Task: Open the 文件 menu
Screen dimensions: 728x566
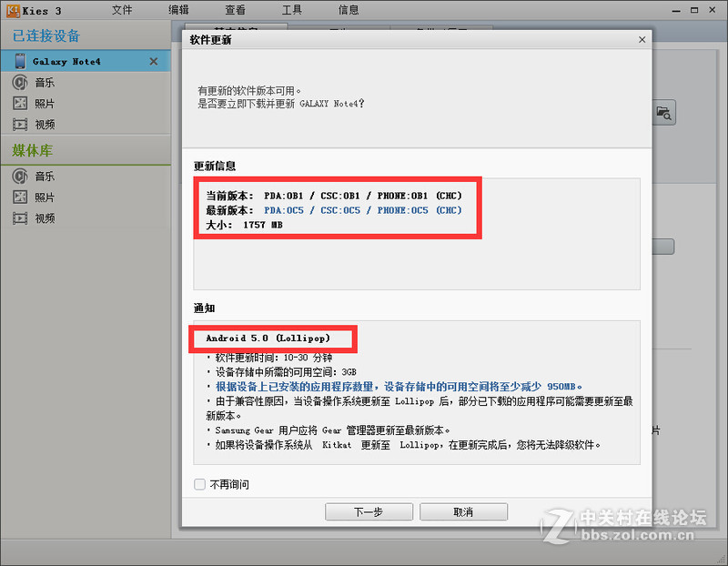Action: click(x=122, y=10)
